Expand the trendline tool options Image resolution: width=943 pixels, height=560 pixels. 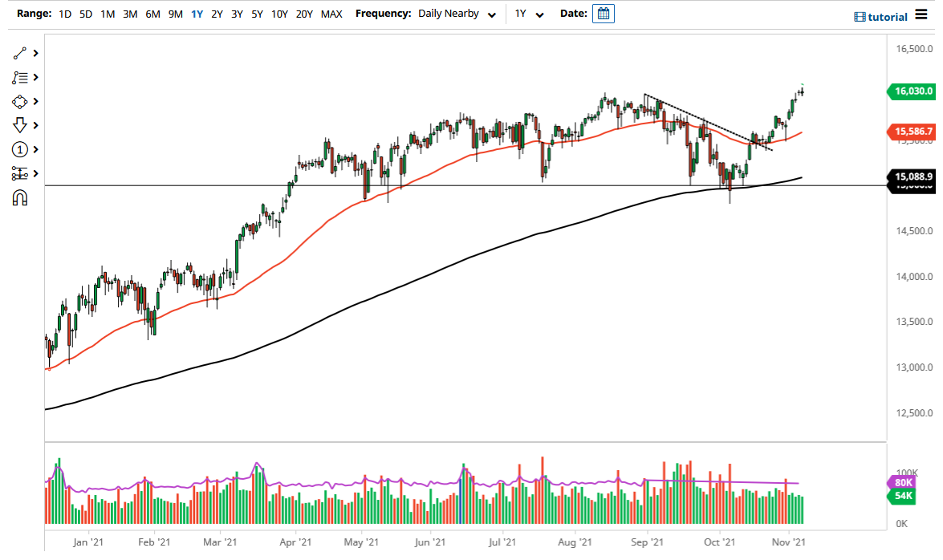(x=35, y=53)
